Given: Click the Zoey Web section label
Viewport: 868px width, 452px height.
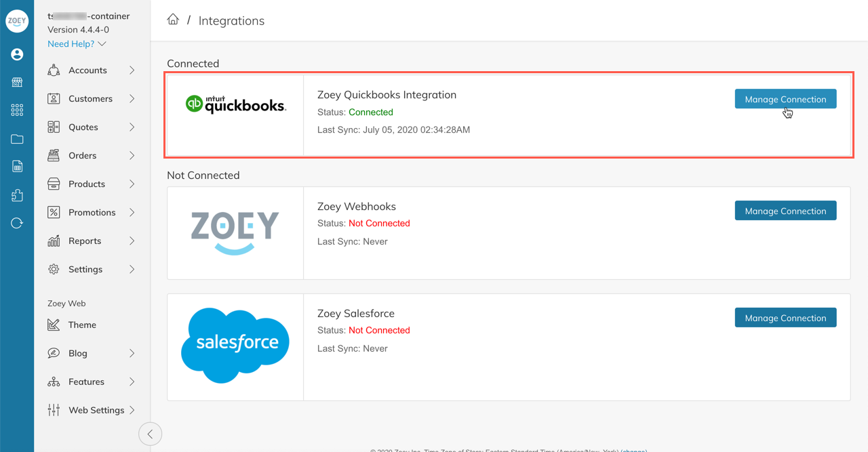Looking at the screenshot, I should point(66,304).
